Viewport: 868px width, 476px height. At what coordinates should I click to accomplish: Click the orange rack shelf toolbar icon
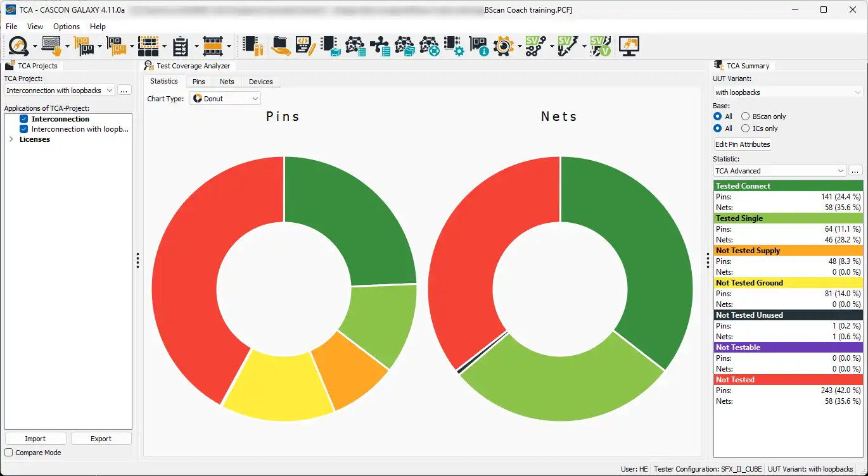[x=214, y=46]
